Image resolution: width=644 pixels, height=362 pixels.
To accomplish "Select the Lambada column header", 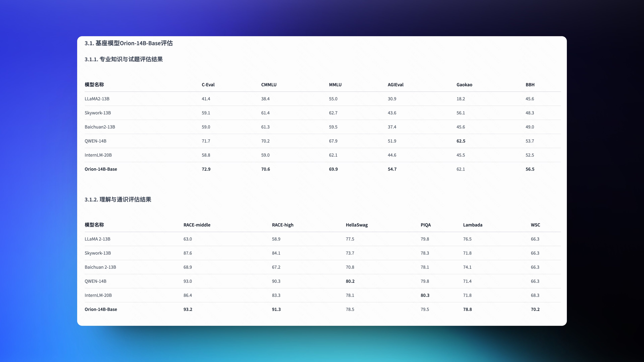I will pyautogui.click(x=472, y=225).
